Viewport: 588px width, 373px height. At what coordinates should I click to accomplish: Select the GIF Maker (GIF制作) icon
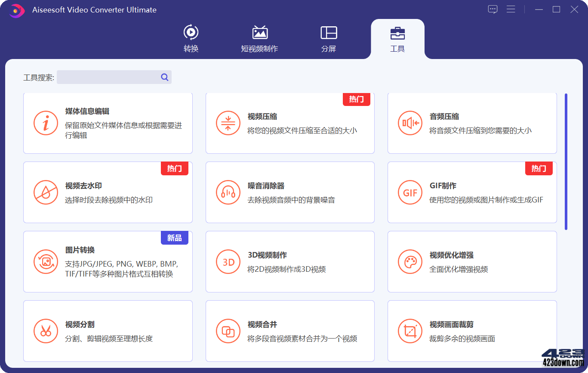pyautogui.click(x=410, y=193)
